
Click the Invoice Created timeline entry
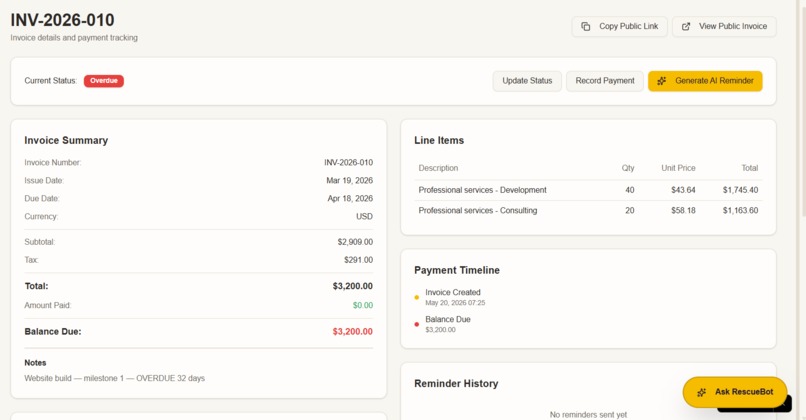pos(453,292)
